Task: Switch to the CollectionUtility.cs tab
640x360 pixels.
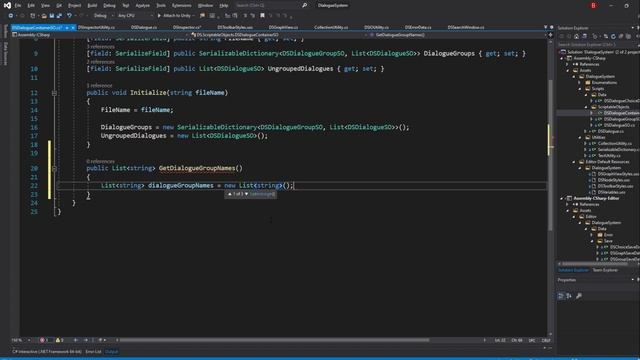Action: click(331, 27)
